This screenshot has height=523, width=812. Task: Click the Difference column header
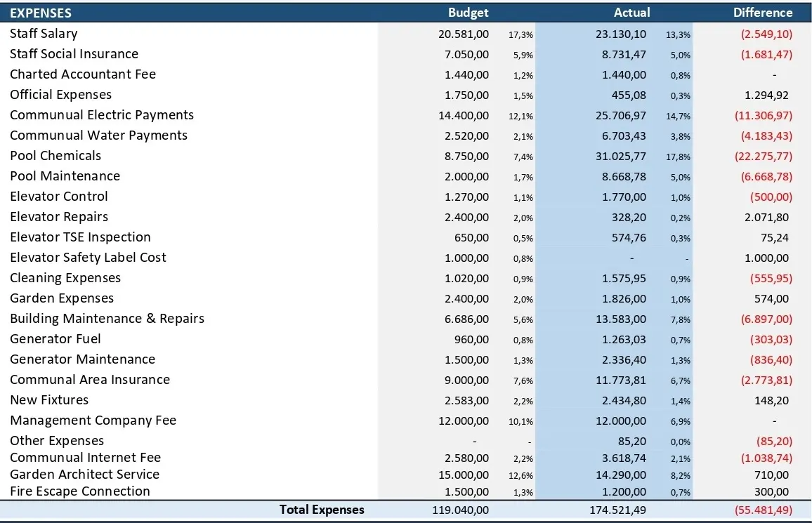(x=762, y=13)
